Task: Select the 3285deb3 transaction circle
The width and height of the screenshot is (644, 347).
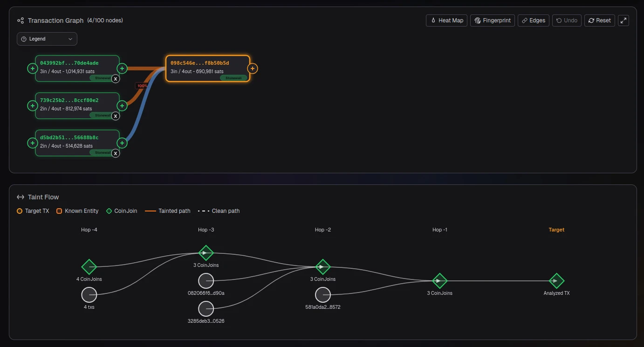Action: point(206,309)
